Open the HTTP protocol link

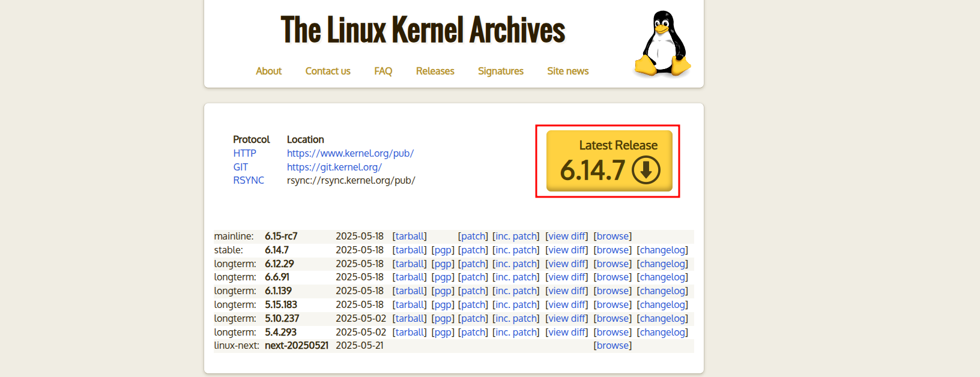(x=244, y=153)
